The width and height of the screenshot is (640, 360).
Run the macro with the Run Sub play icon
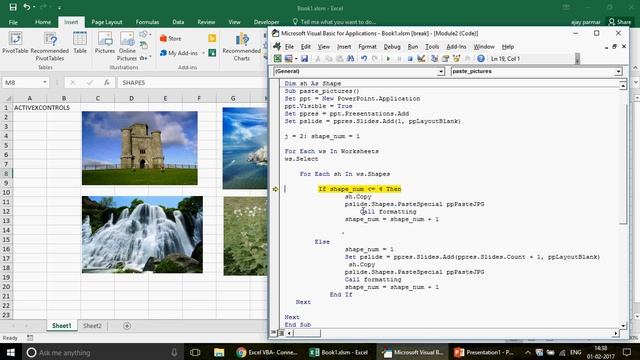388,59
